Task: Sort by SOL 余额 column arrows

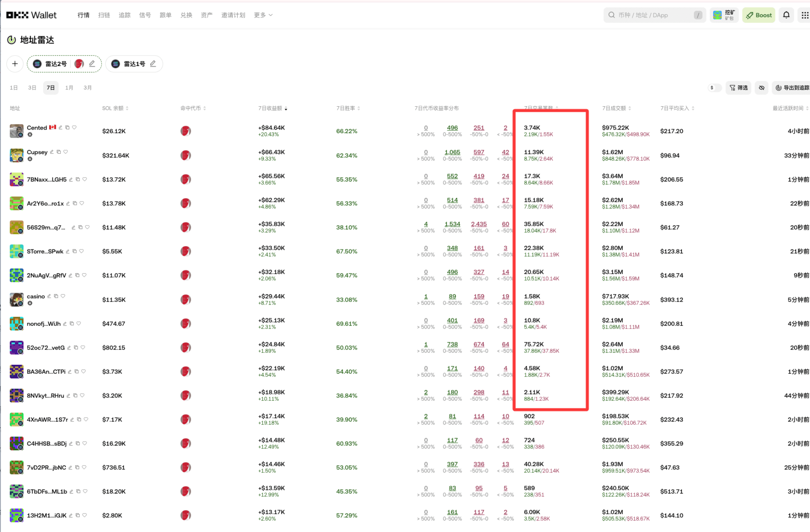Action: [127, 108]
